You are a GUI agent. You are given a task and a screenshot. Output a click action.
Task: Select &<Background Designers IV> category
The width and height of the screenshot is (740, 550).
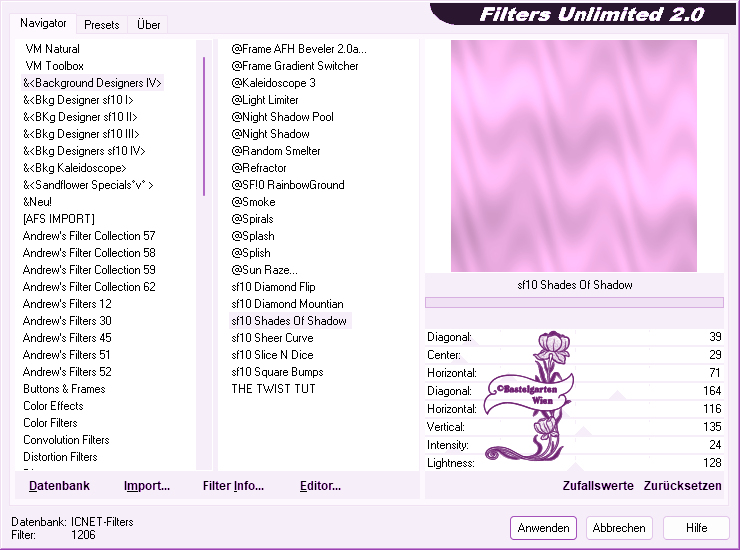pyautogui.click(x=92, y=83)
